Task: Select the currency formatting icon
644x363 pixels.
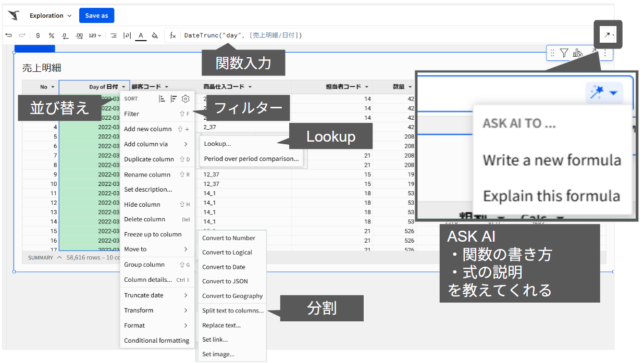Action: [38, 35]
